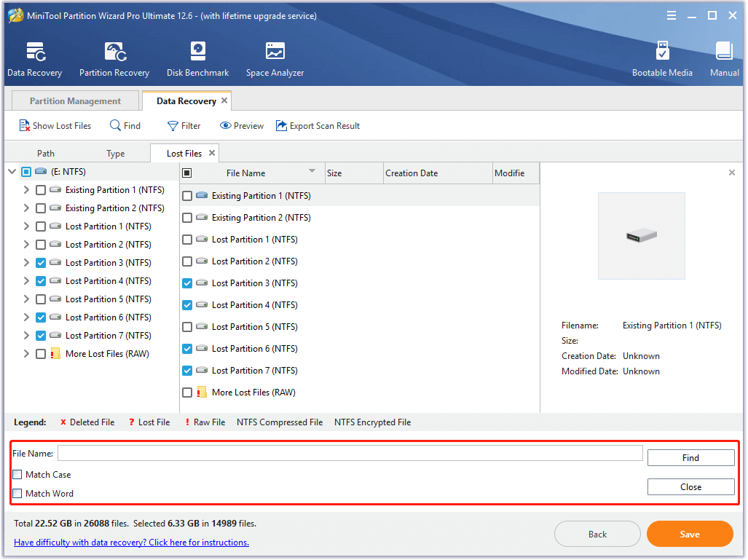The width and height of the screenshot is (748, 560).
Task: Select the Lost Files tab
Action: (x=184, y=154)
